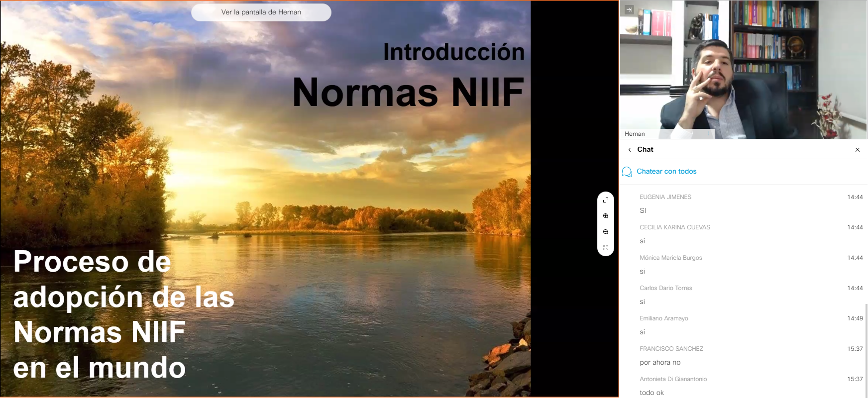Viewport: 868px width, 398px height.
Task: Click the 'Normas NIIF' title at slide top
Action: pyautogui.click(x=409, y=93)
